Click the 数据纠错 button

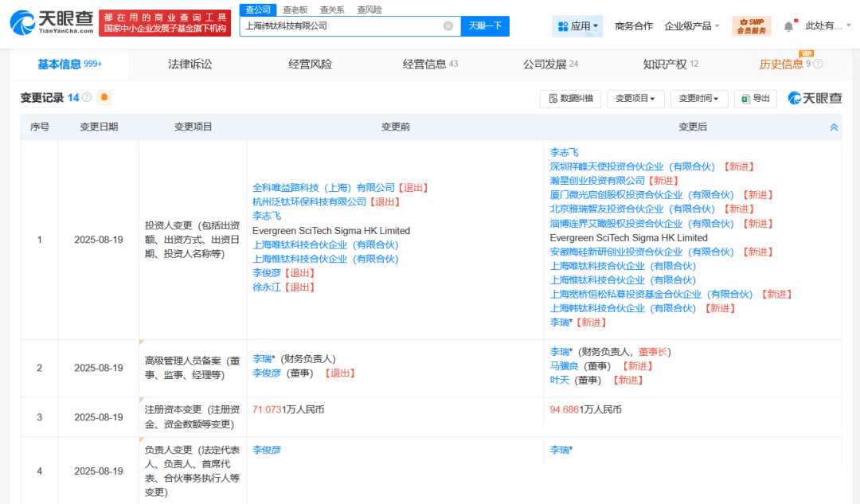[x=570, y=99]
